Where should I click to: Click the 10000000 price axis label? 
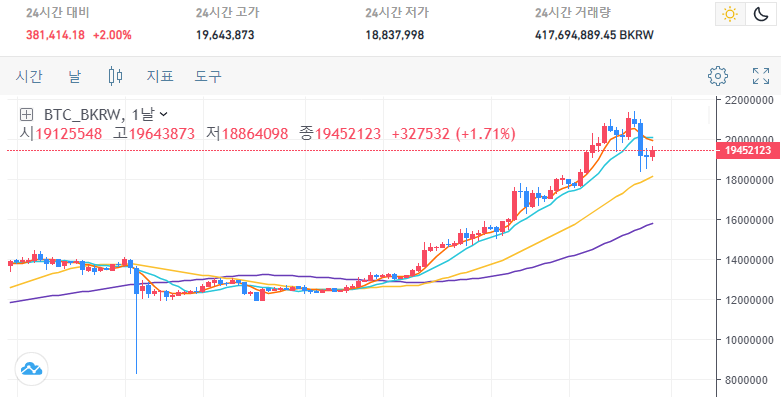(749, 340)
